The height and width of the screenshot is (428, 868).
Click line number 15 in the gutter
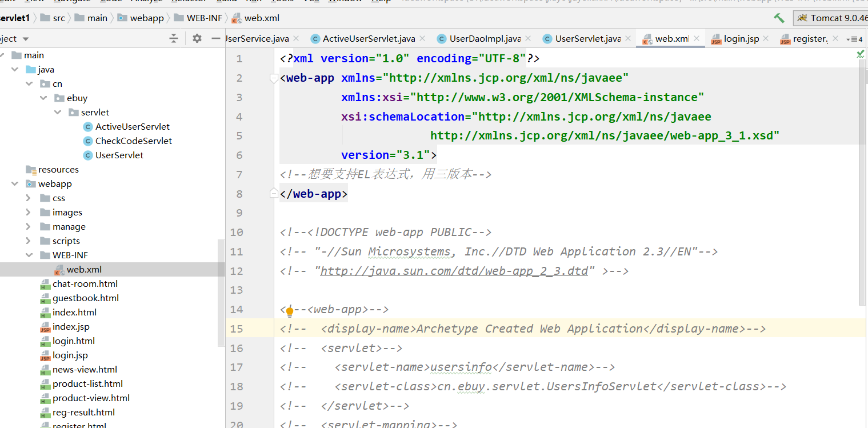236,329
